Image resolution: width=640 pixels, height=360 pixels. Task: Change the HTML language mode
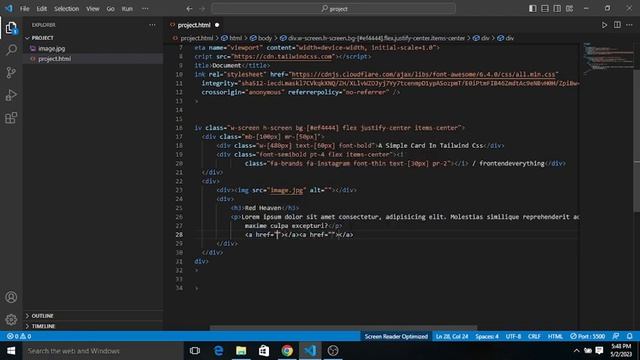pyautogui.click(x=555, y=336)
